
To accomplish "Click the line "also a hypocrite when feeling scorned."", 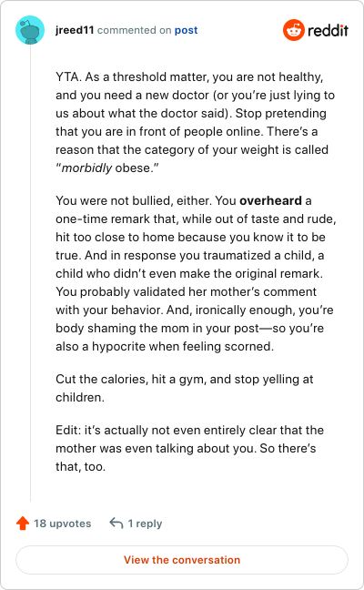I will [165, 346].
